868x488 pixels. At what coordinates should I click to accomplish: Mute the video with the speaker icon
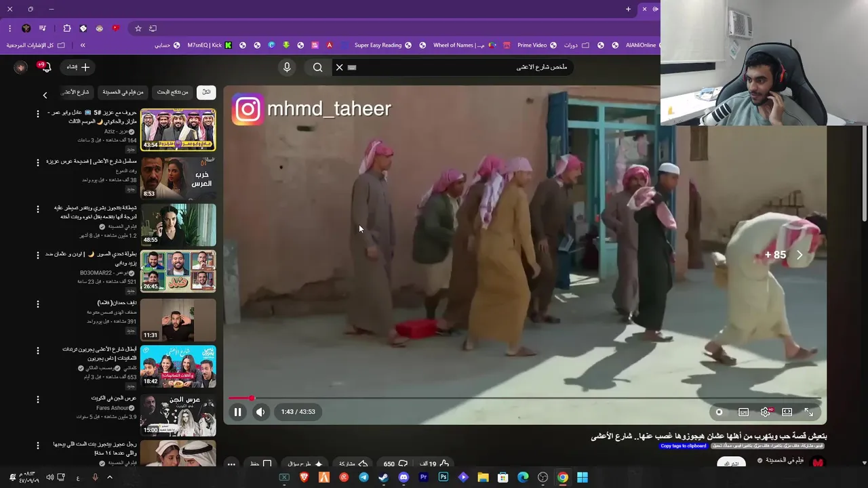tap(260, 411)
